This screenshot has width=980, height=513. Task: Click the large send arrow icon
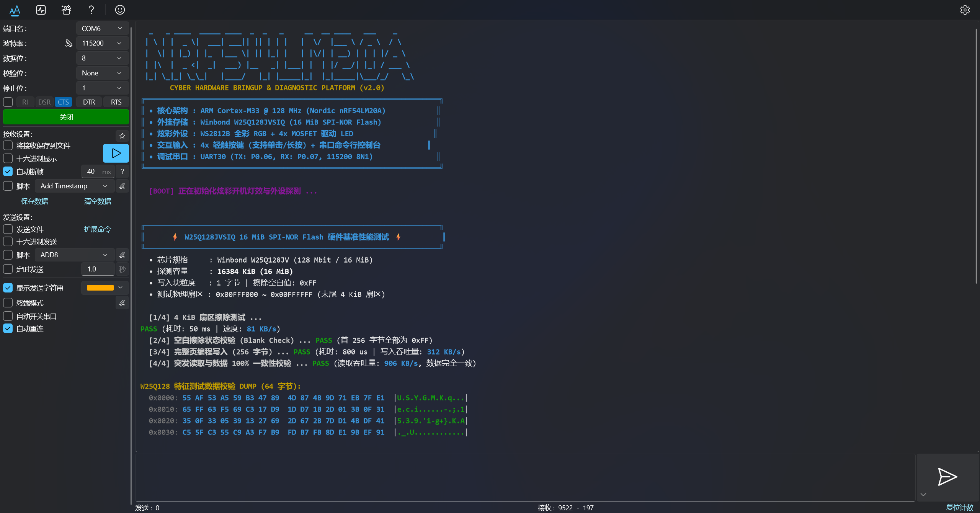tap(947, 477)
